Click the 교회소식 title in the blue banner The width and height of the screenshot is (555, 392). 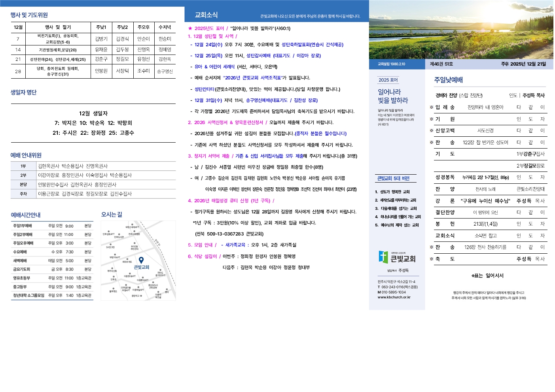[x=206, y=15]
